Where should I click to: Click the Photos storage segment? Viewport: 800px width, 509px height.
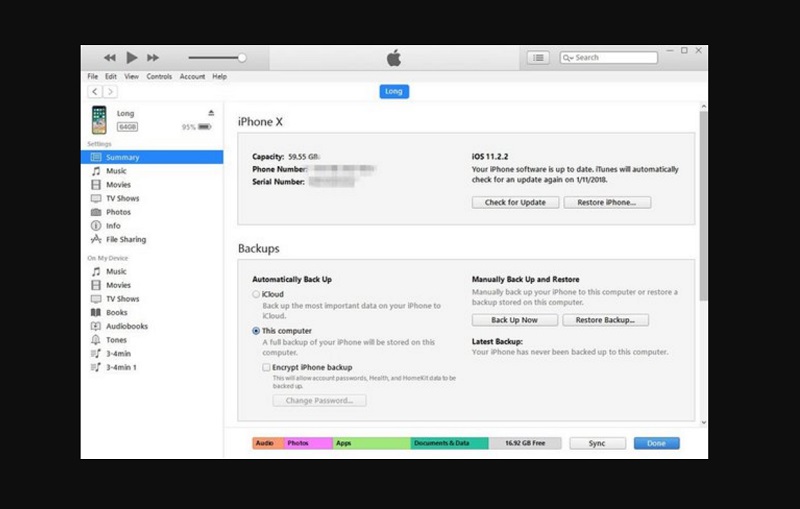click(x=308, y=443)
